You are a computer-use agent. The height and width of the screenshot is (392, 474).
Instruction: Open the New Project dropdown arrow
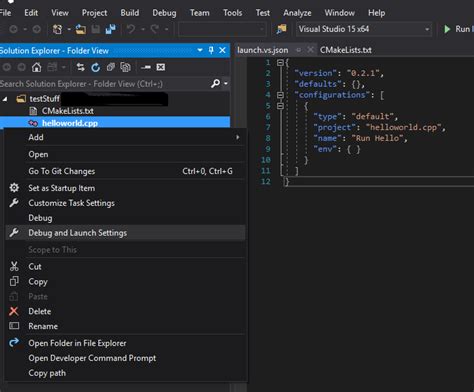[x=69, y=29]
